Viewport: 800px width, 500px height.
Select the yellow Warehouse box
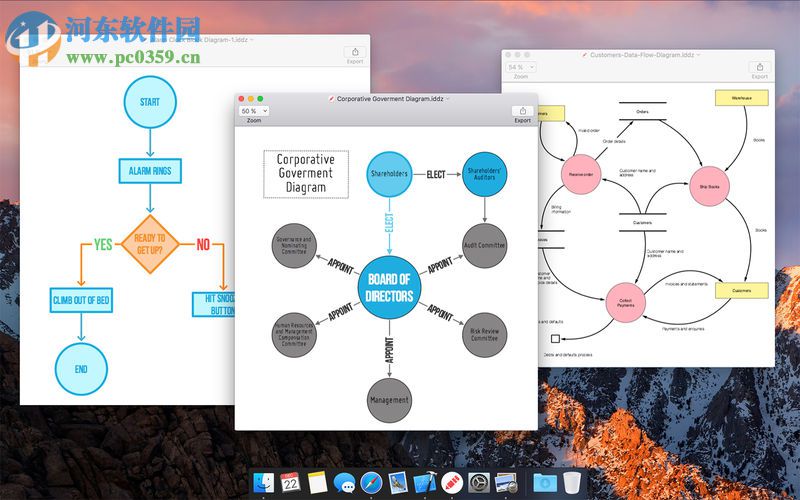[x=741, y=97]
